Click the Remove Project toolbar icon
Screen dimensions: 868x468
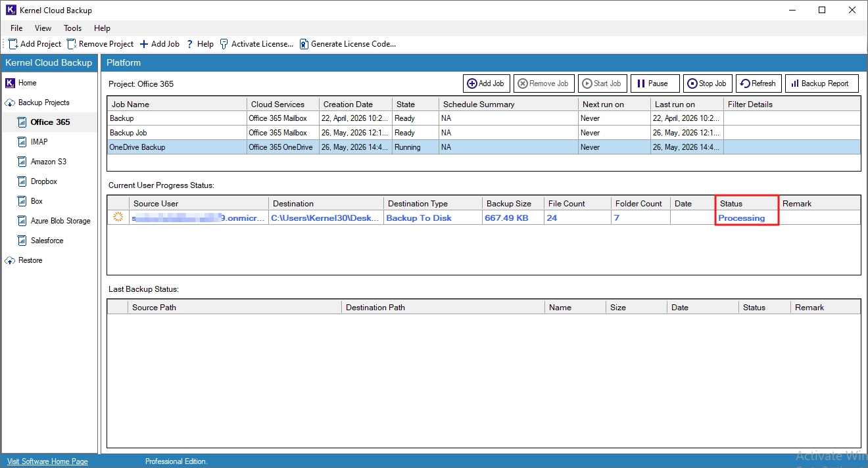coord(72,44)
